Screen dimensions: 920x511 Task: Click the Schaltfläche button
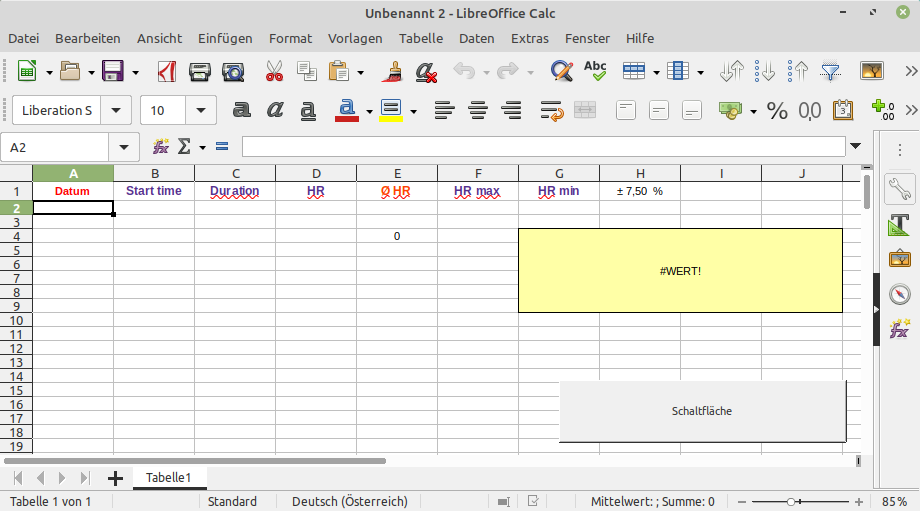[x=702, y=411]
